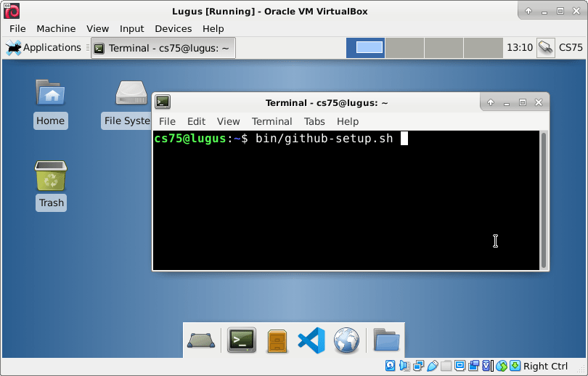588x376 pixels.
Task: Open the terminal File menu
Action: click(x=167, y=121)
